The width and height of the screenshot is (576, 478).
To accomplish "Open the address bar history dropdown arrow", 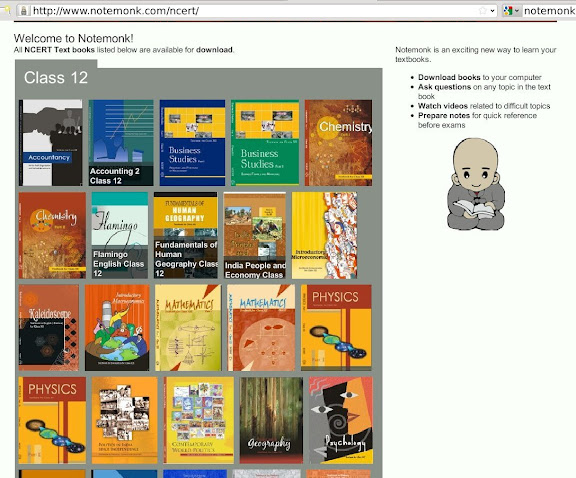I will (493, 11).
